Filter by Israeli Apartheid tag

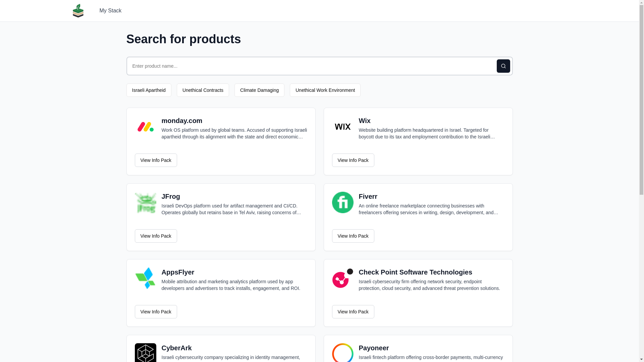click(x=149, y=90)
